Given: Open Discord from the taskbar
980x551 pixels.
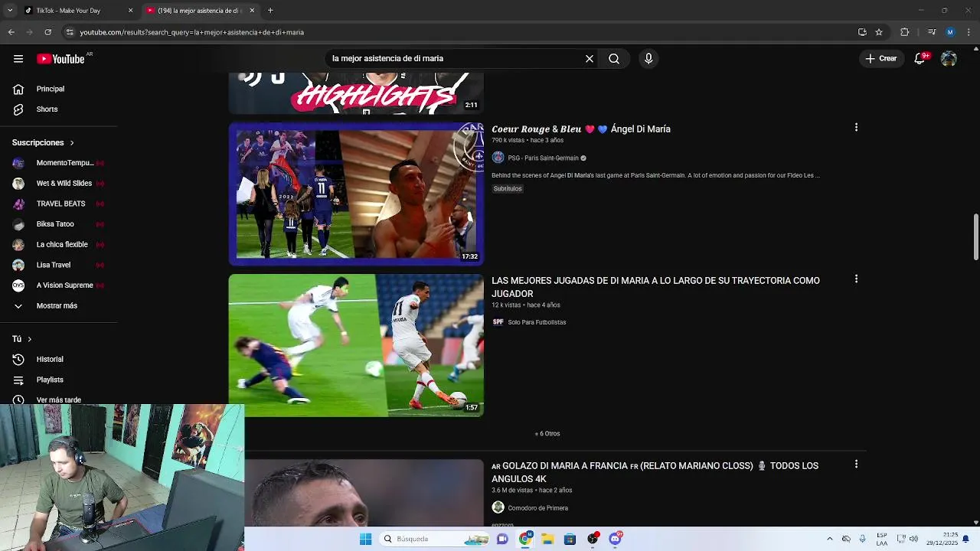Looking at the screenshot, I should click(615, 539).
